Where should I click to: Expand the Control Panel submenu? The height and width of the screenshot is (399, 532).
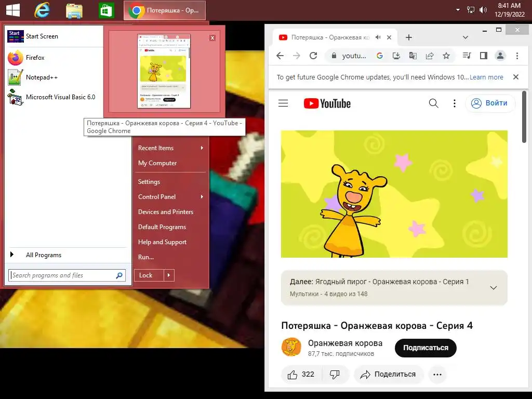coord(170,197)
